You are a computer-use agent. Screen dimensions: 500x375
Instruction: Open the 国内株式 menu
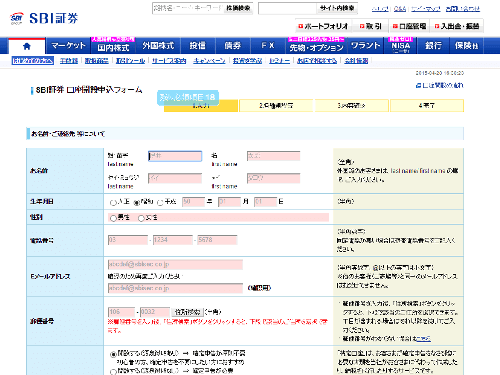(x=113, y=46)
